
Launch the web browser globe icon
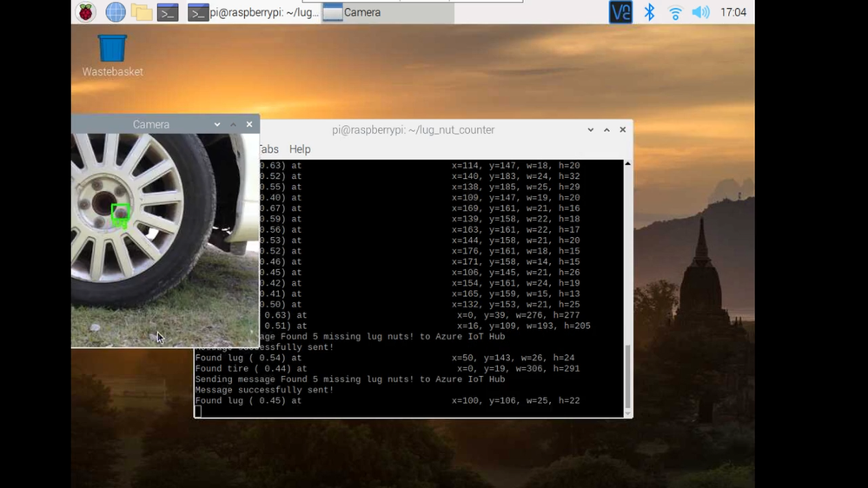click(x=116, y=12)
